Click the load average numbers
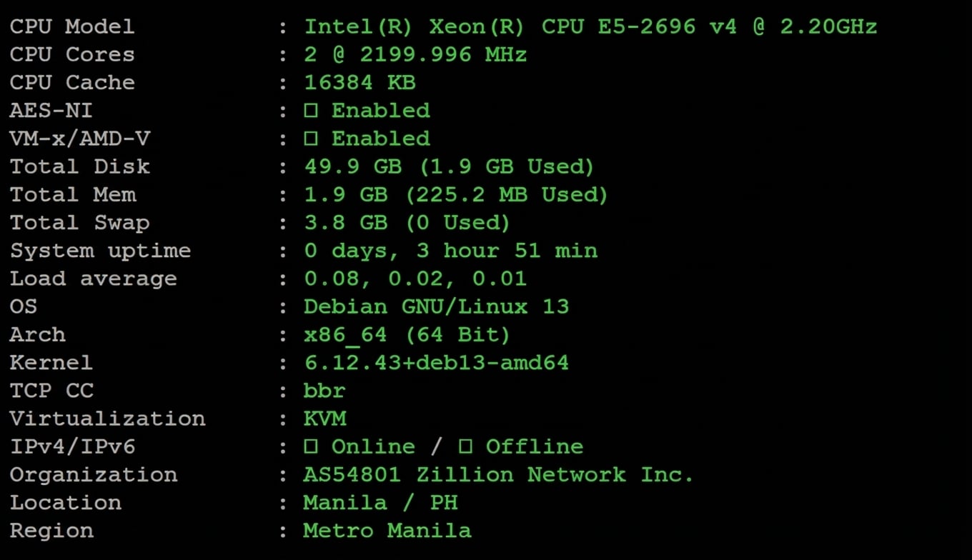This screenshot has height=560, width=972. click(x=415, y=279)
